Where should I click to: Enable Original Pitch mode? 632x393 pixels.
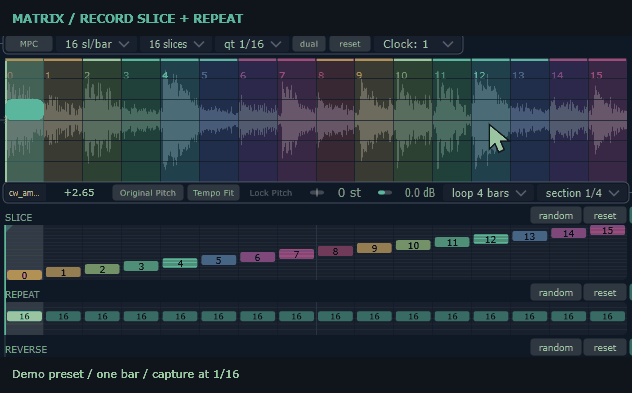click(x=148, y=193)
